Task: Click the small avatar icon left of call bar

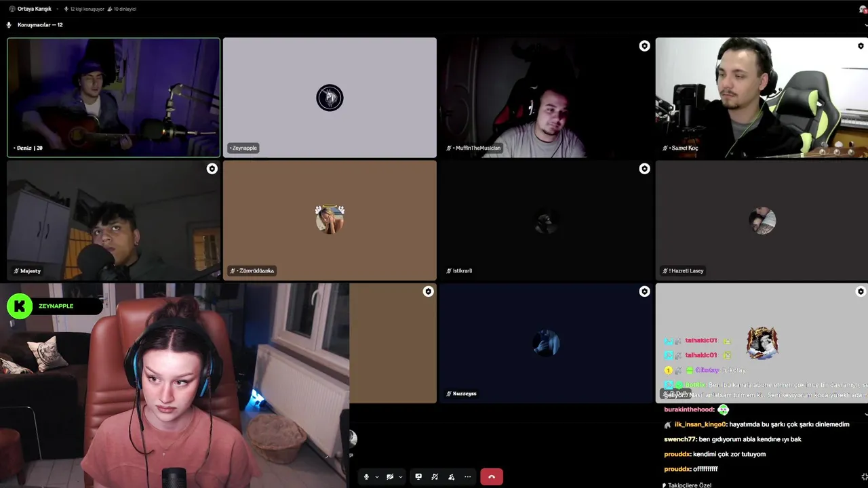Action: click(353, 439)
